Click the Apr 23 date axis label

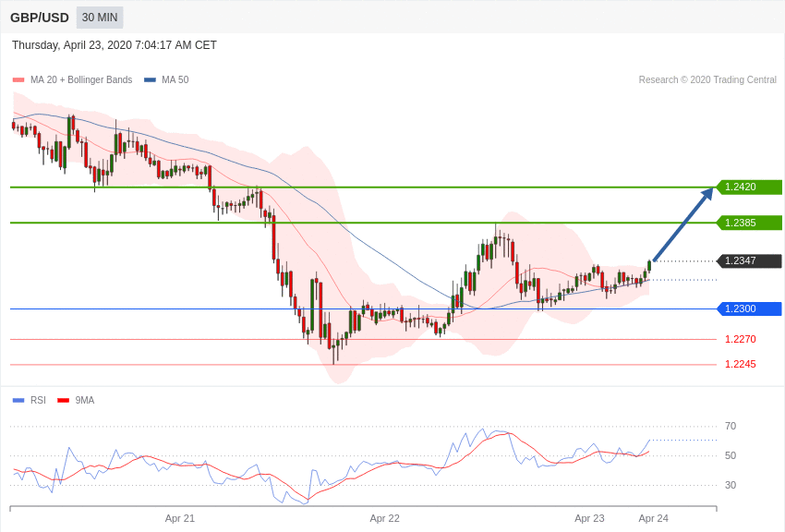(589, 518)
